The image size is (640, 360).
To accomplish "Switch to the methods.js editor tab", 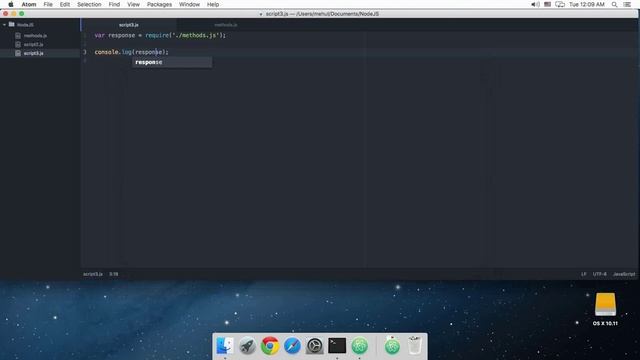I will click(x=225, y=25).
